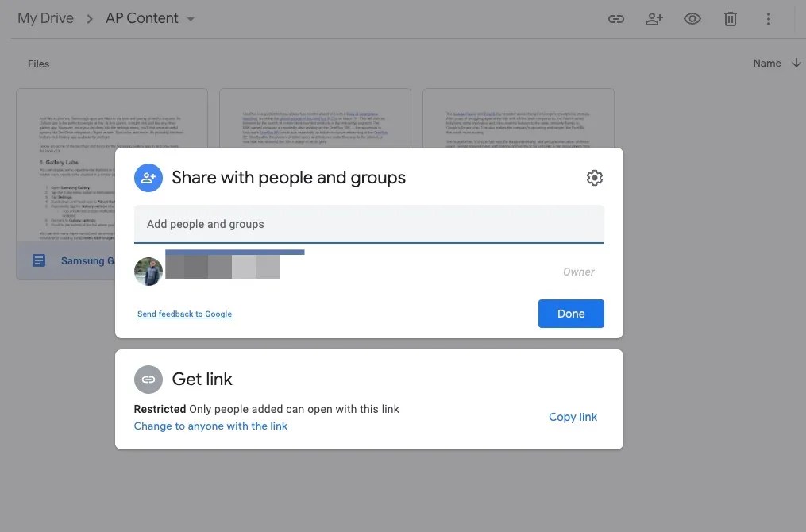
Task: Preview the file using the eye icon
Action: 692,18
